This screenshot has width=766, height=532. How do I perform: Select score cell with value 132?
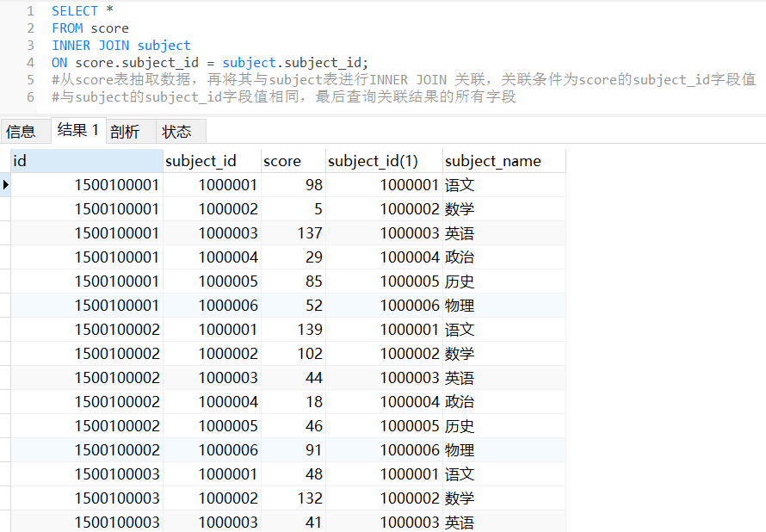click(x=293, y=498)
